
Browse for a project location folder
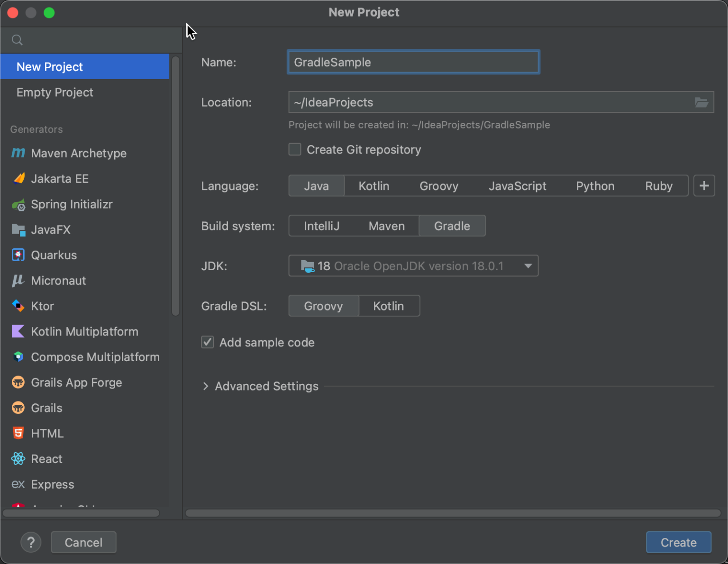point(701,102)
